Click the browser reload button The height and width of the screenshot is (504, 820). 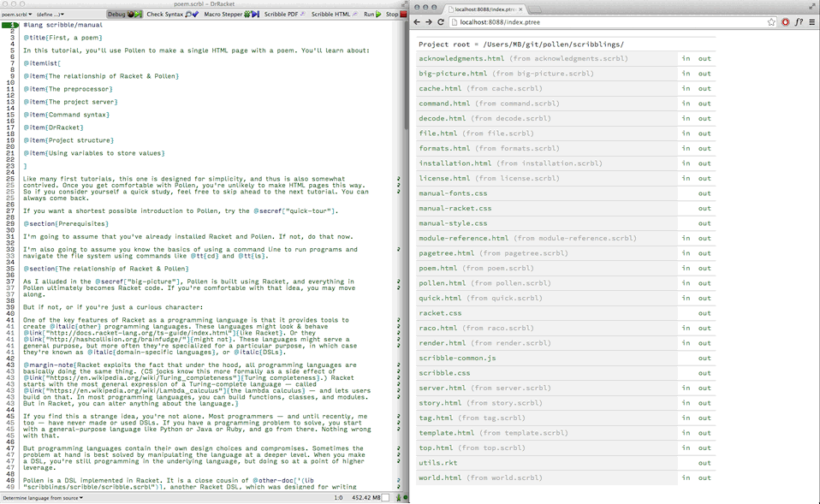(441, 22)
